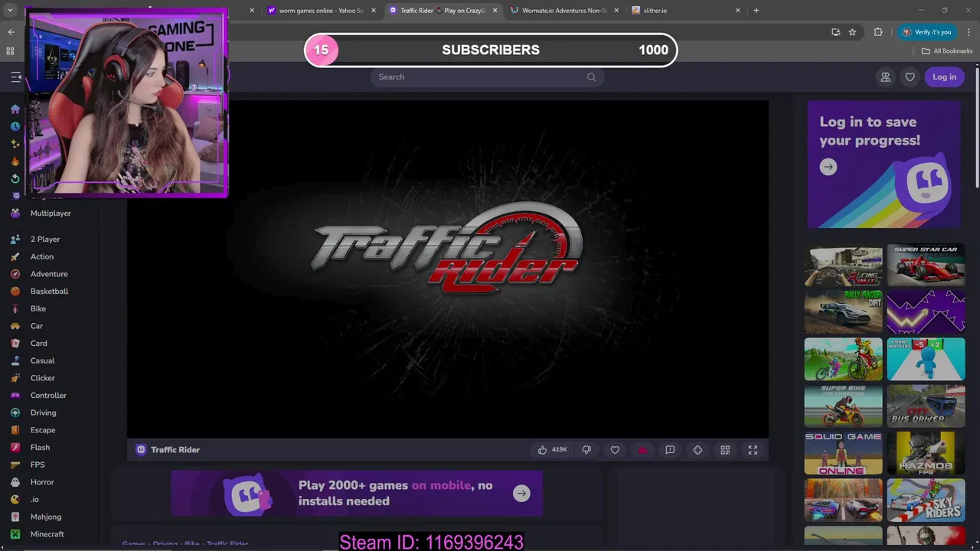Bookmark this page with star icon
Image resolution: width=980 pixels, height=551 pixels.
tap(852, 32)
